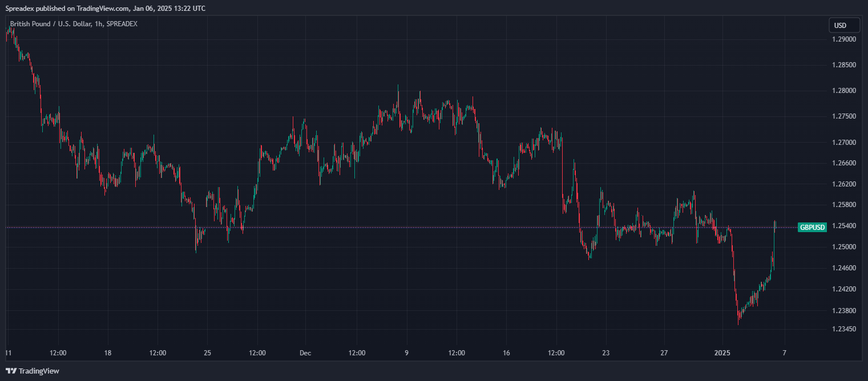Screen dimensions: 868x381
Task: Select the 1.28500 price axis label
Action: tap(844, 65)
